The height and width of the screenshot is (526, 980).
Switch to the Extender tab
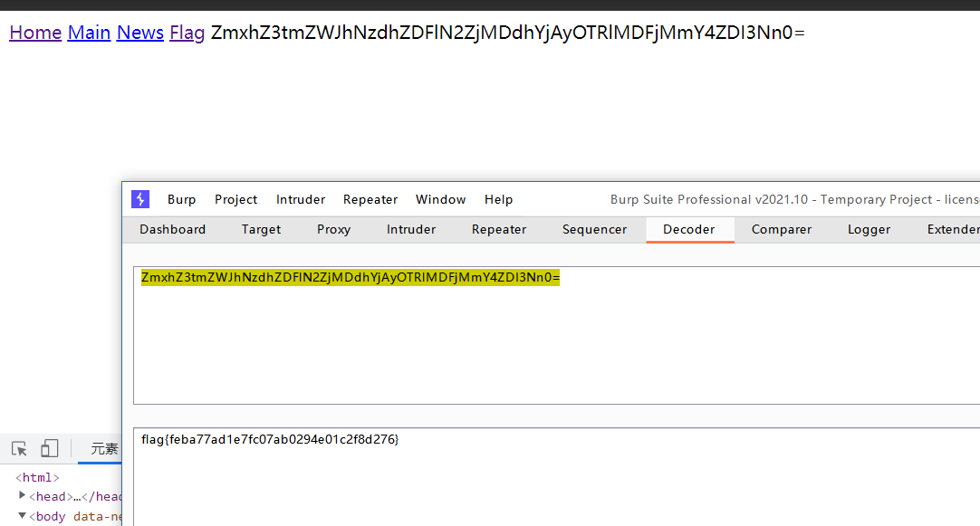[x=953, y=229]
